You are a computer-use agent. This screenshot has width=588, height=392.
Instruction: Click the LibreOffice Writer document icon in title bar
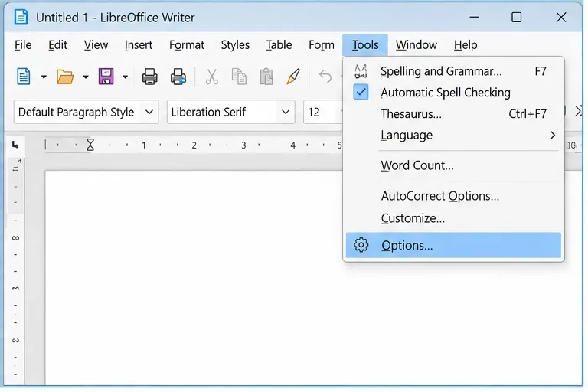tap(21, 18)
